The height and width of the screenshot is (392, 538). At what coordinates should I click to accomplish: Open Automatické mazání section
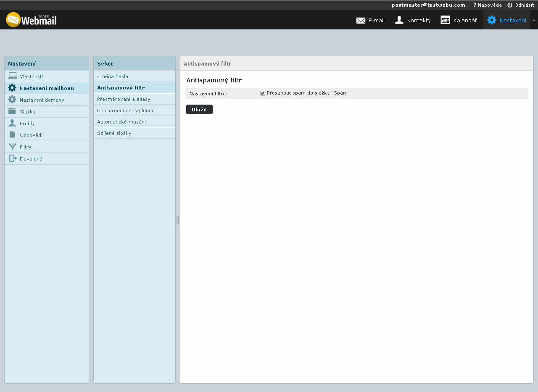121,122
